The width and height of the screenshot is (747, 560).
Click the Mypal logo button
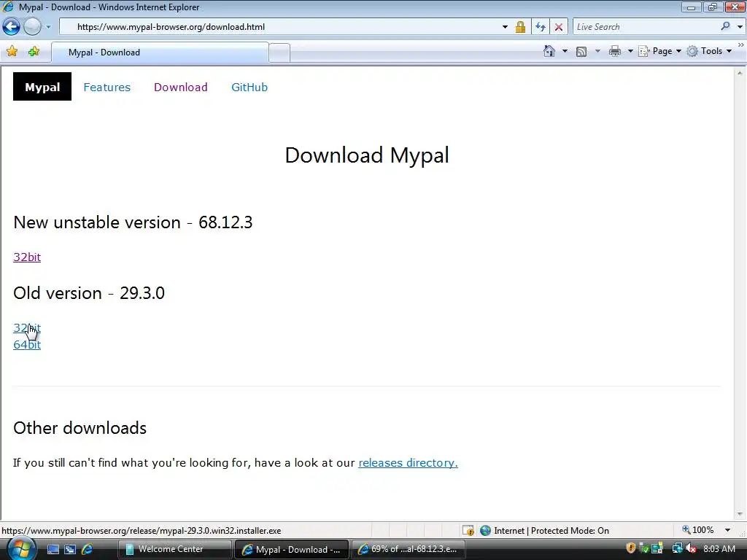pos(42,87)
